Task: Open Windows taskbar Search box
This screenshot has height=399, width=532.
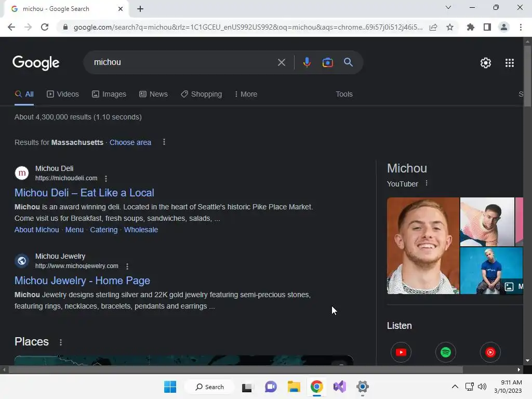Action: pyautogui.click(x=209, y=387)
